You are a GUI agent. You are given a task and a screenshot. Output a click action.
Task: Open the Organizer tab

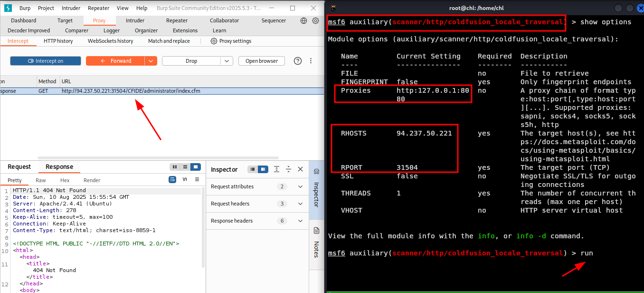tap(146, 30)
